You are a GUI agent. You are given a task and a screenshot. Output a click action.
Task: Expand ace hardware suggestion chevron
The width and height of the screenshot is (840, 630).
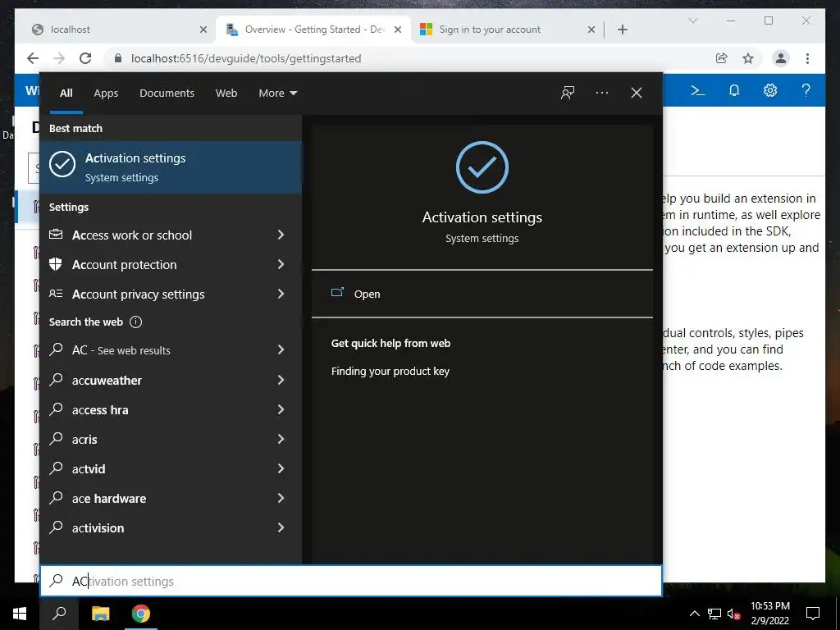(281, 498)
